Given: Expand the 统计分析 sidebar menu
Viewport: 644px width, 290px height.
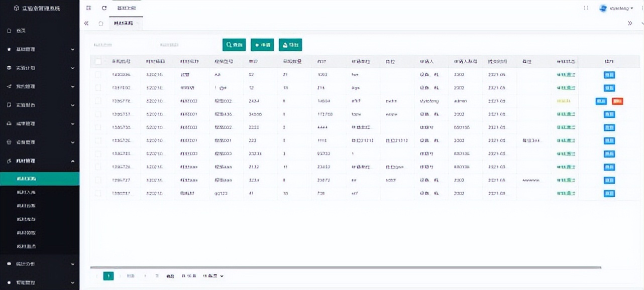Looking at the screenshot, I should [x=40, y=263].
